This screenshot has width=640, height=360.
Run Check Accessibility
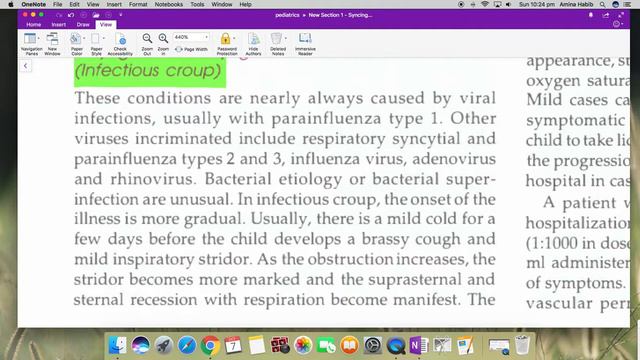pyautogui.click(x=120, y=44)
